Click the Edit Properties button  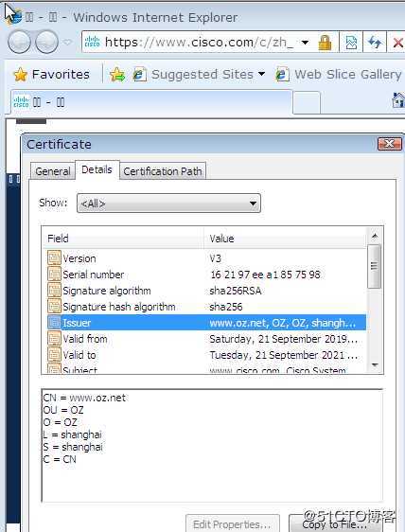click(233, 523)
